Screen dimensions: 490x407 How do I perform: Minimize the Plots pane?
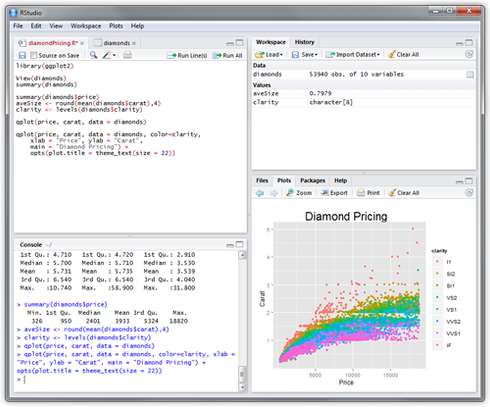[x=459, y=182]
